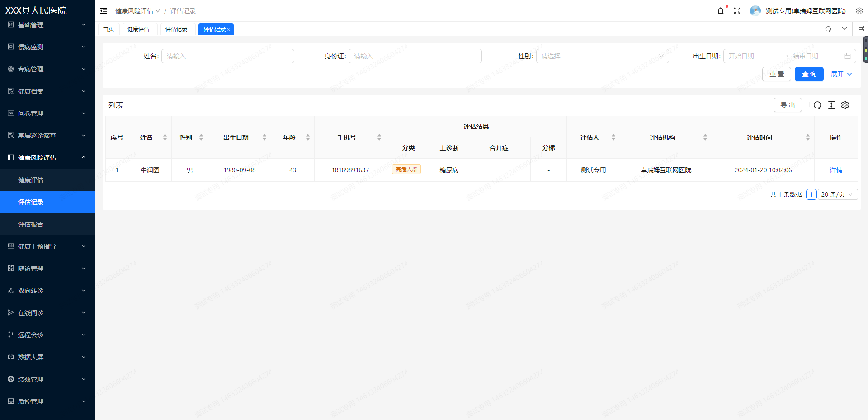
Task: Open the notifications bell
Action: [x=721, y=11]
